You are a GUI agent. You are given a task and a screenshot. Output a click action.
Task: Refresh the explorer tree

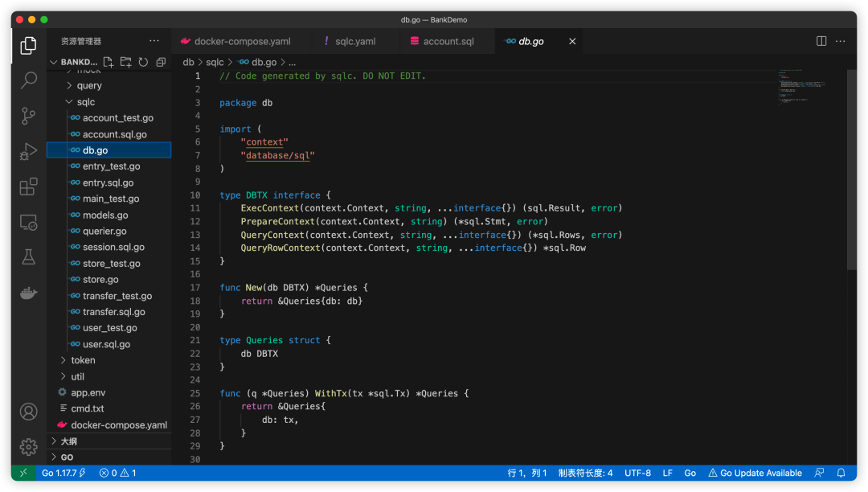pos(143,62)
